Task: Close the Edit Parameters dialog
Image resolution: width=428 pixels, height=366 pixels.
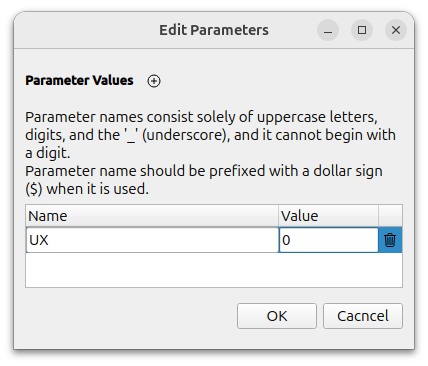Action: 396,30
